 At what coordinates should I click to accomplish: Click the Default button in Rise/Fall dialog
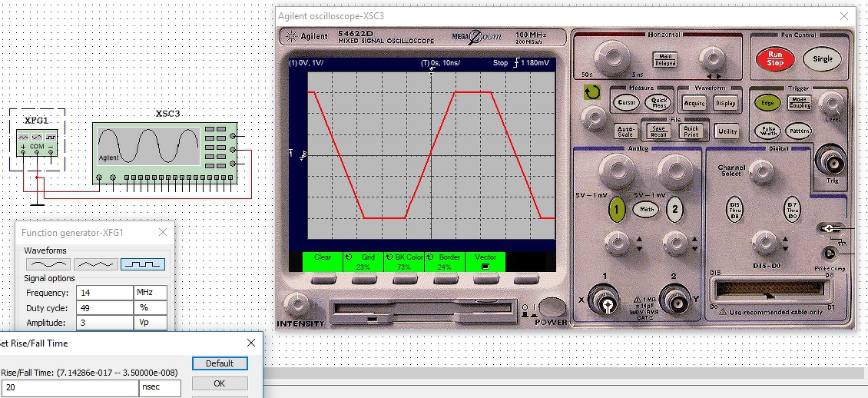[x=220, y=363]
